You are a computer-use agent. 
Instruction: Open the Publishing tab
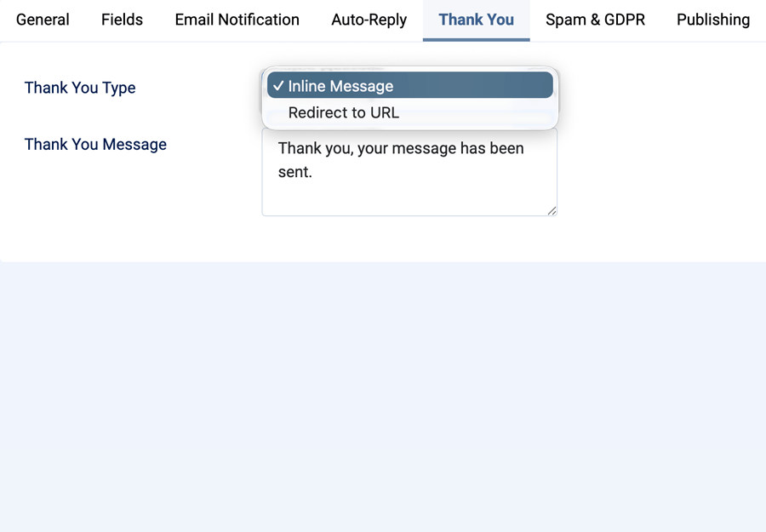[713, 20]
